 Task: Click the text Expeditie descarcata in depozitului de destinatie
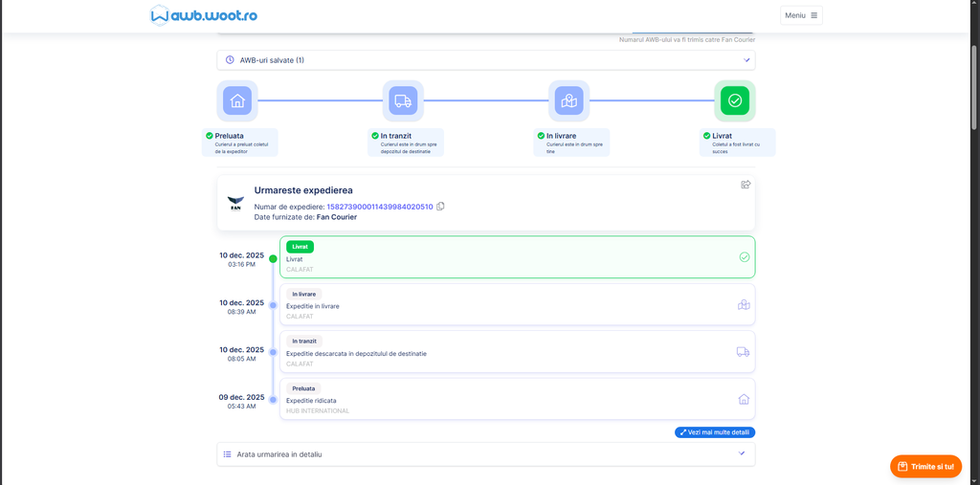[356, 353]
